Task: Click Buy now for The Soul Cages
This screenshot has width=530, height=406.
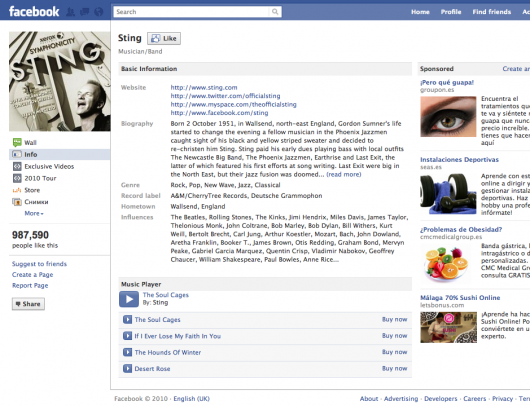Action: [x=394, y=319]
